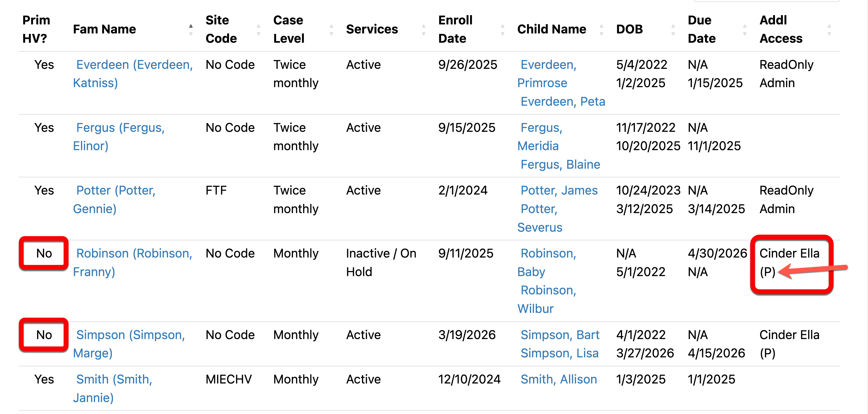Sort table by Fam Name column arrow
Image resolution: width=868 pixels, height=414 pixels.
[x=191, y=30]
